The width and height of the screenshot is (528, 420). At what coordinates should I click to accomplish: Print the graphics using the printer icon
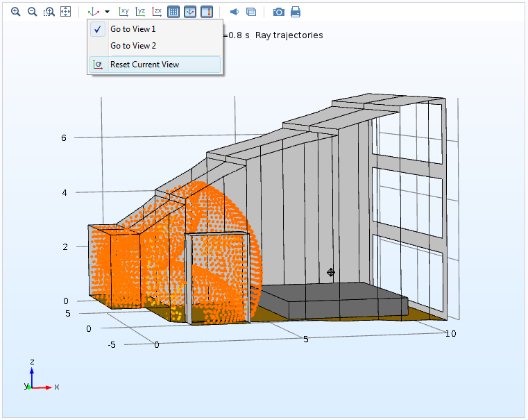pos(296,12)
